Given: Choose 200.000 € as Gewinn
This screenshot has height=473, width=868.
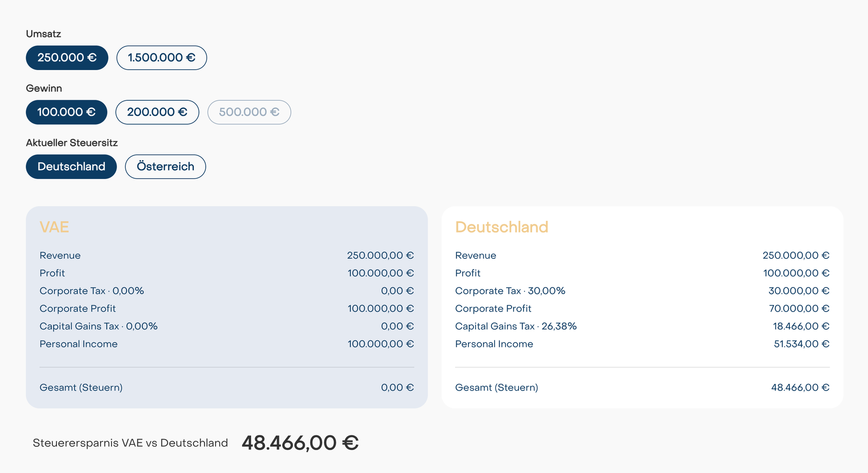Looking at the screenshot, I should [157, 112].
